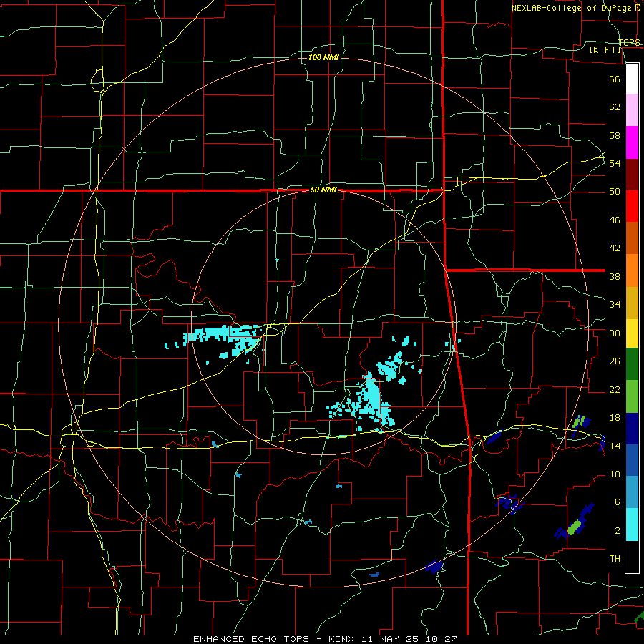The image size is (644, 644).
Task: Pick the magenta swatch between 58 and 54
Action: pos(632,142)
